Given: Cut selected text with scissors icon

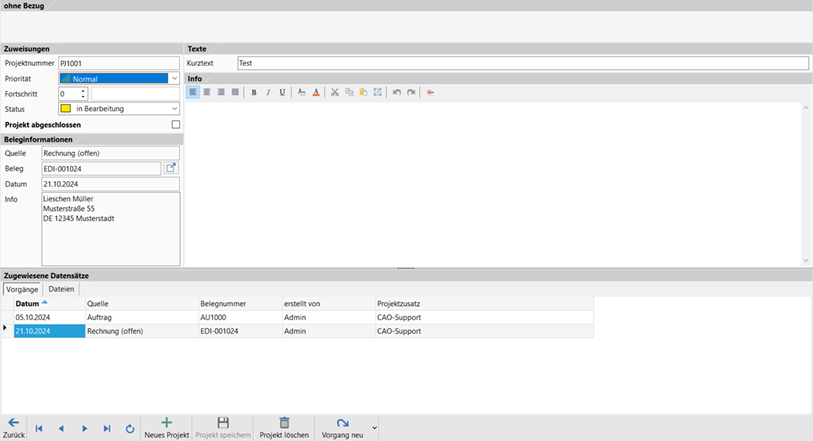Looking at the screenshot, I should [335, 92].
